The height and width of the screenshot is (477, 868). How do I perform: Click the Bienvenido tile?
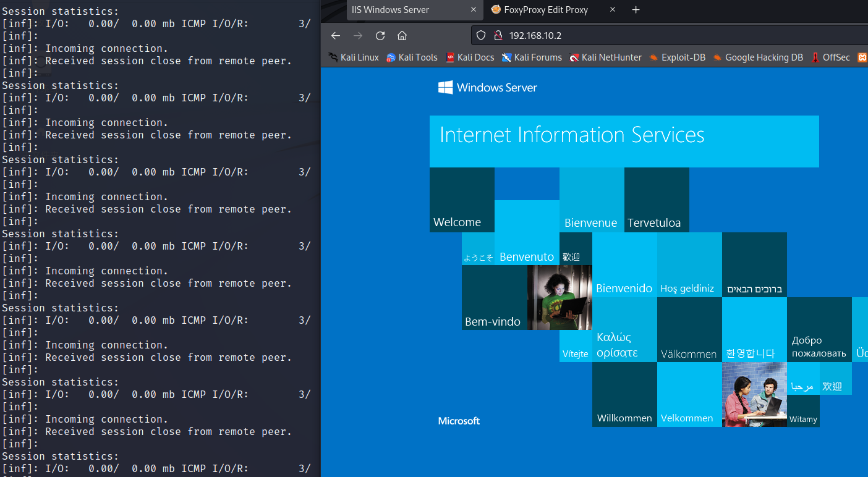(x=624, y=265)
